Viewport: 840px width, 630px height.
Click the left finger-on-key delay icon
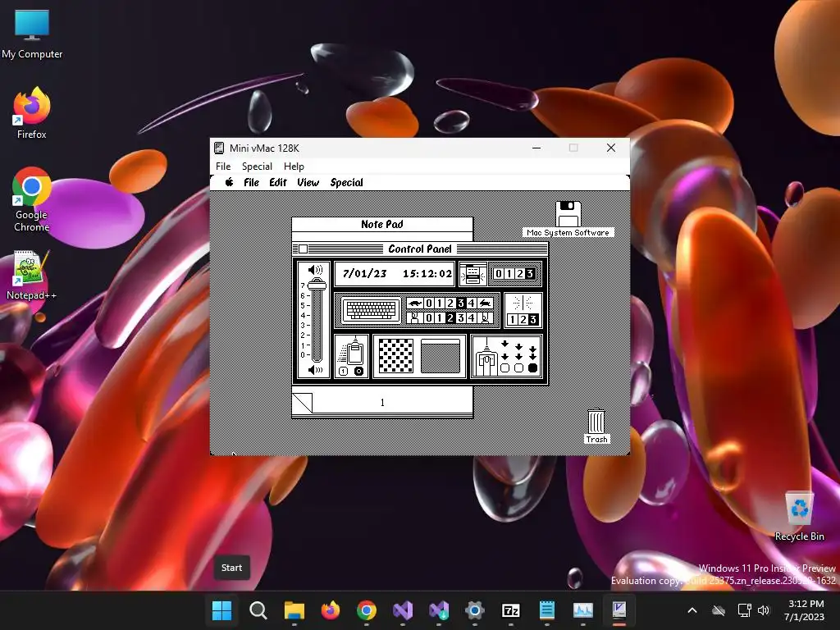click(415, 317)
